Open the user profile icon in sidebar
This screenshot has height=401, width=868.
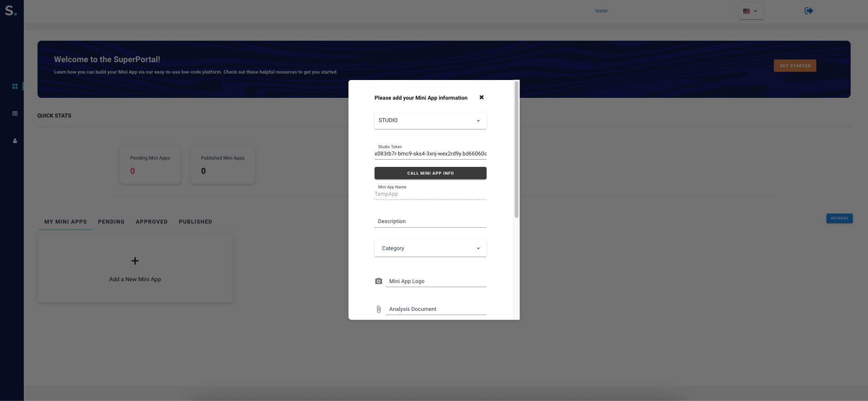click(x=15, y=141)
